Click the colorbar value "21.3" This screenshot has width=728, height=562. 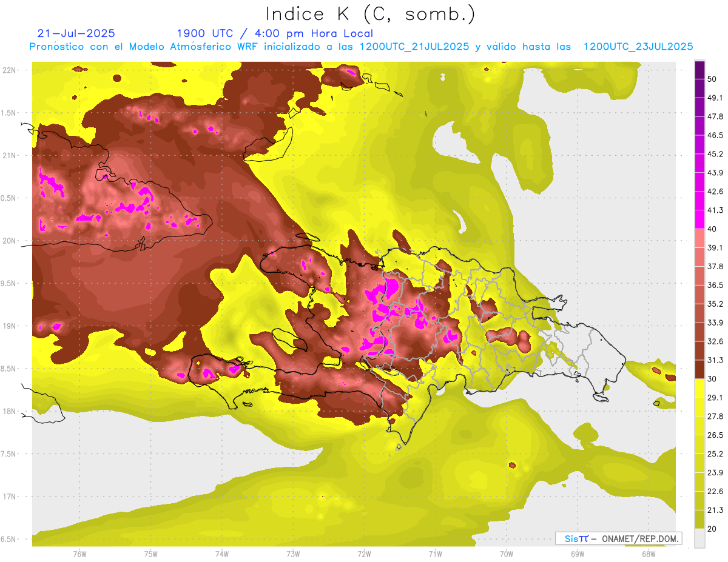(x=715, y=510)
